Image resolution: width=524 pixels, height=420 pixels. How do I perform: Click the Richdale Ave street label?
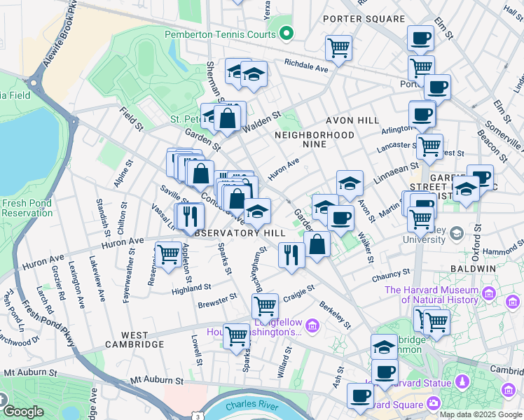coord(306,65)
